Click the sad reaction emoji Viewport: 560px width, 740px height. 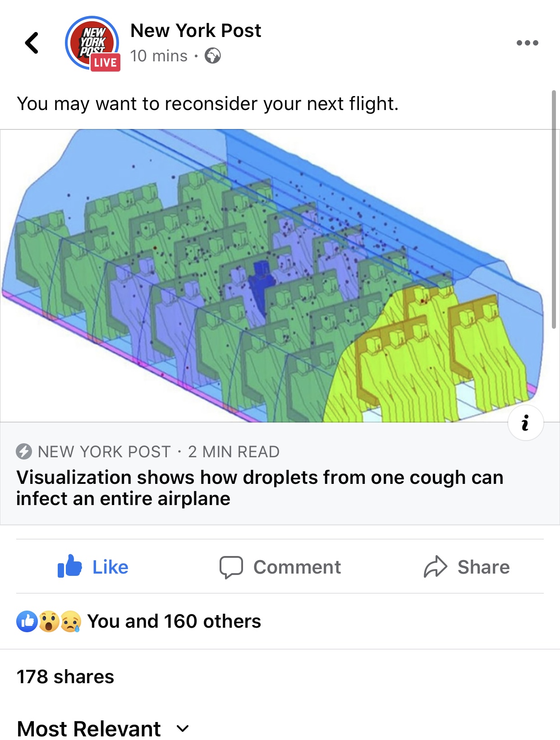coord(70,621)
